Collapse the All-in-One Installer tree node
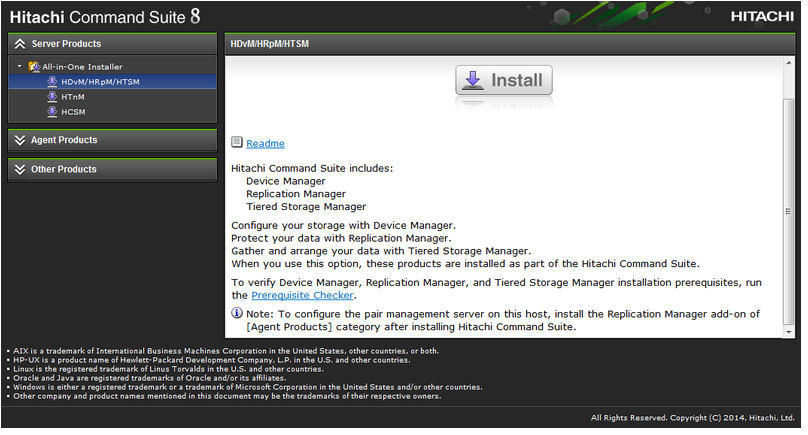 [20, 66]
